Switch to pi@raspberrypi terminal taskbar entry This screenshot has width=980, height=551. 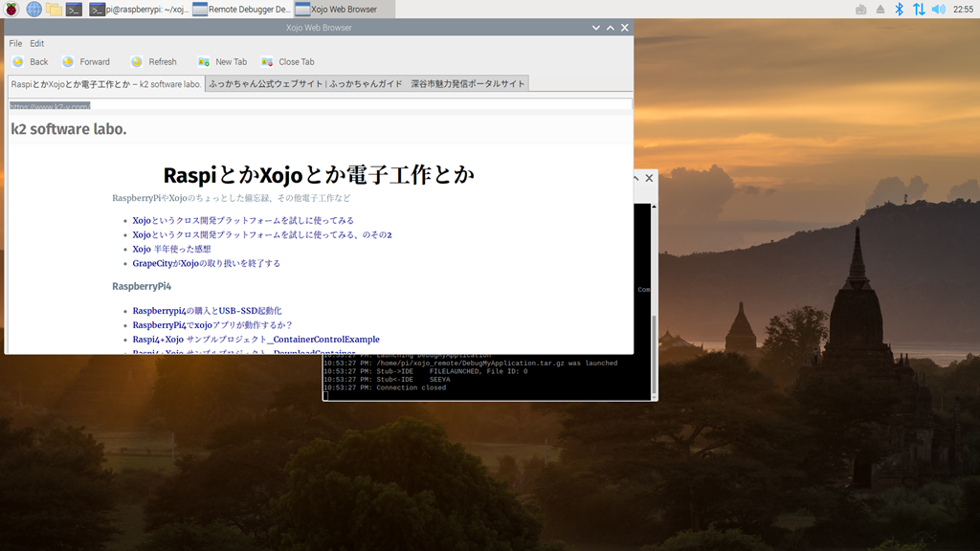point(138,9)
